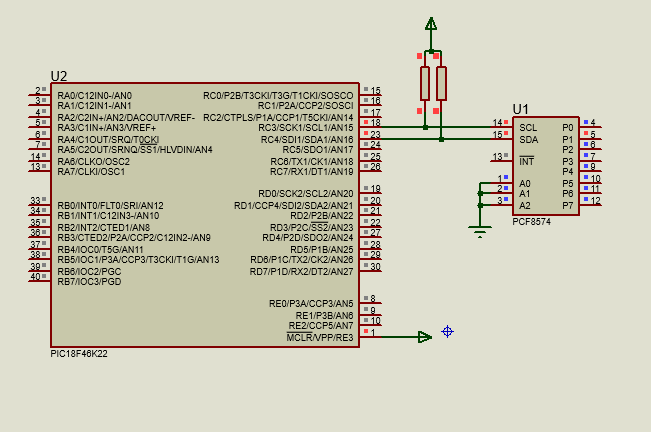Viewport: 651px width, 432px height.
Task: Click the wire junction dot on the SCL line
Action: (425, 127)
